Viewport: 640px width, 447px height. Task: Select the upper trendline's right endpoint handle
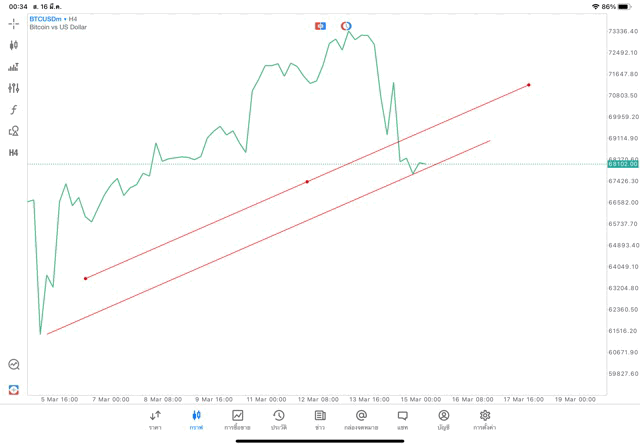click(x=529, y=85)
